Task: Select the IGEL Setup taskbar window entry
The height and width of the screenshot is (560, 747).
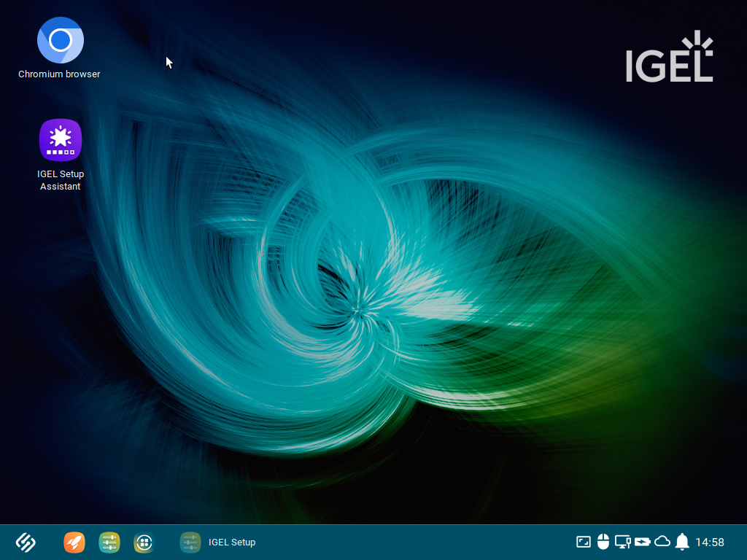Action: 218,542
